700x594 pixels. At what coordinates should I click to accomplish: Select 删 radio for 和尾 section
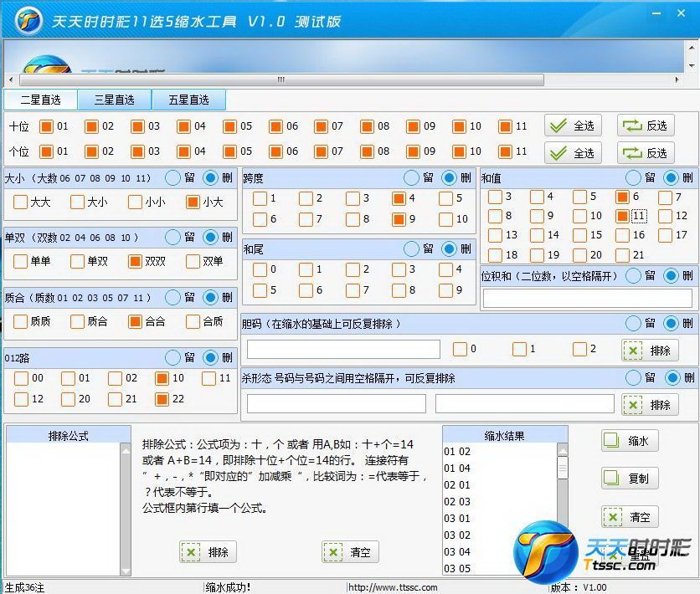click(449, 248)
